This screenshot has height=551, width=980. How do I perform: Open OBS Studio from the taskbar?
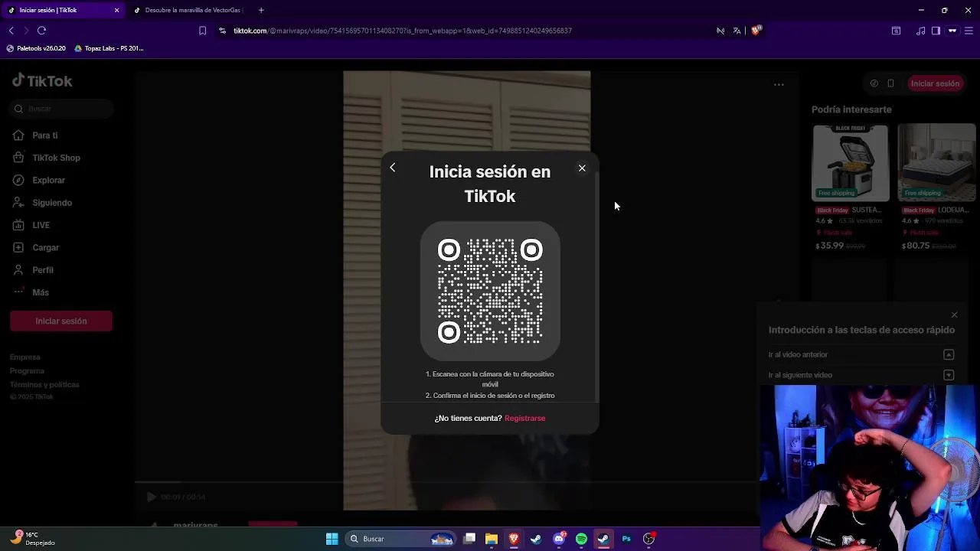[648, 539]
